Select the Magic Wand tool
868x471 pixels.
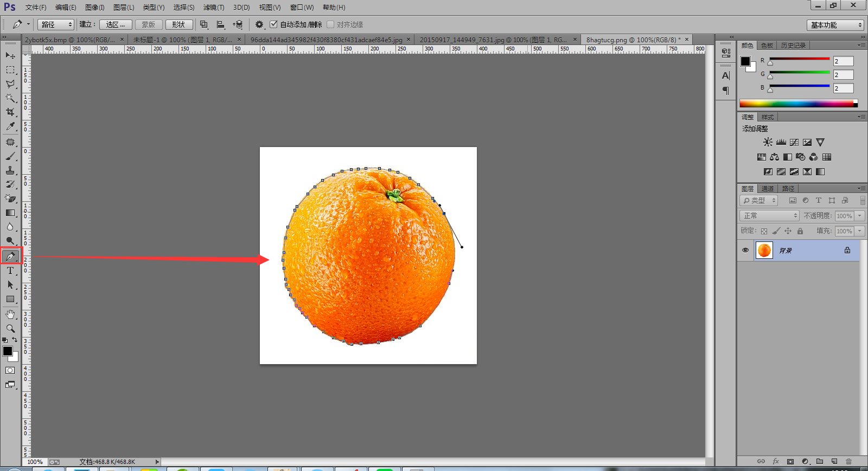point(10,98)
